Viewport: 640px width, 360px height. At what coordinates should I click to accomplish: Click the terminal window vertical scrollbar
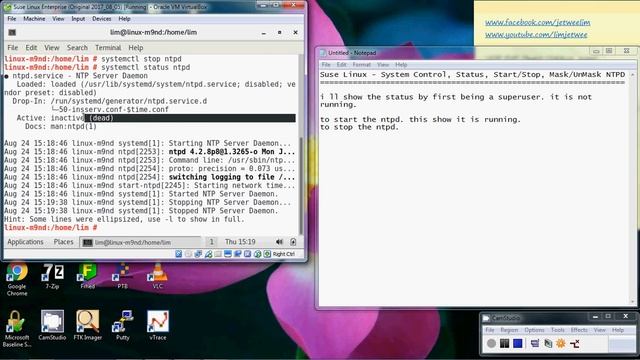click(302, 144)
